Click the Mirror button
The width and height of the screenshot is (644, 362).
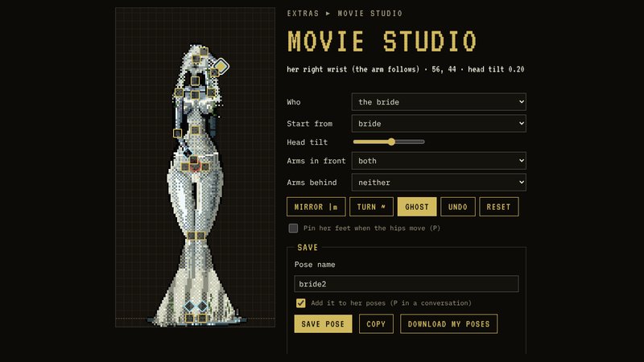point(316,207)
